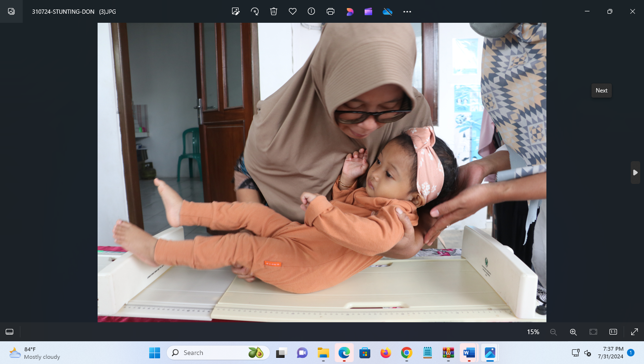This screenshot has height=364, width=644.
Task: Fit the photo to the window
Action: pyautogui.click(x=593, y=332)
